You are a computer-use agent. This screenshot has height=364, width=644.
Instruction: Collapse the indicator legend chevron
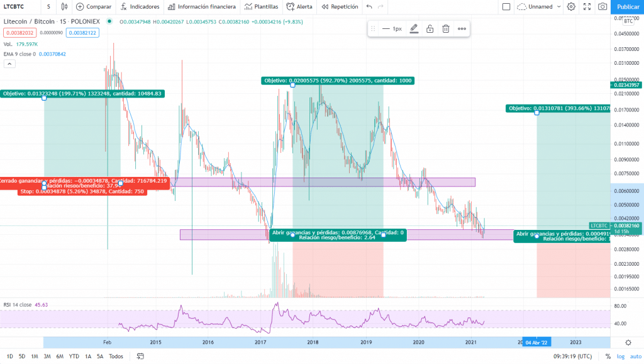pyautogui.click(x=9, y=64)
